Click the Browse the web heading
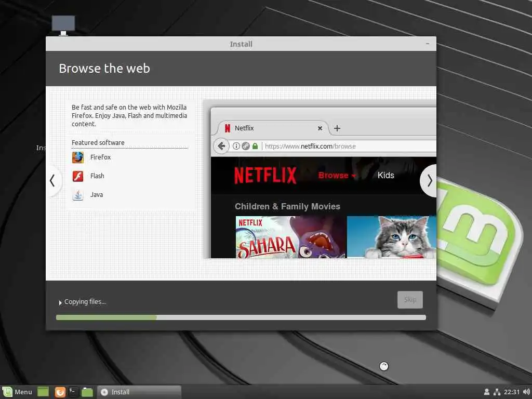Image resolution: width=532 pixels, height=399 pixels. (x=104, y=69)
